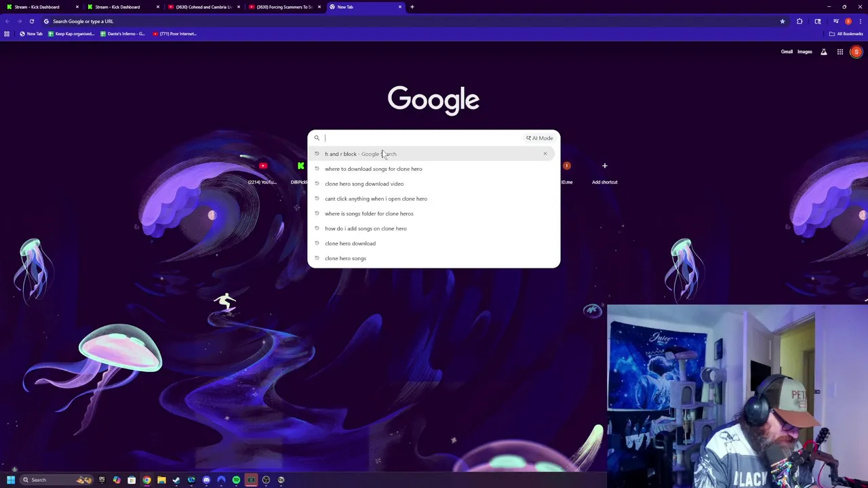The height and width of the screenshot is (488, 868).
Task: Open the Dante's Inferno bookmark
Action: click(x=123, y=34)
